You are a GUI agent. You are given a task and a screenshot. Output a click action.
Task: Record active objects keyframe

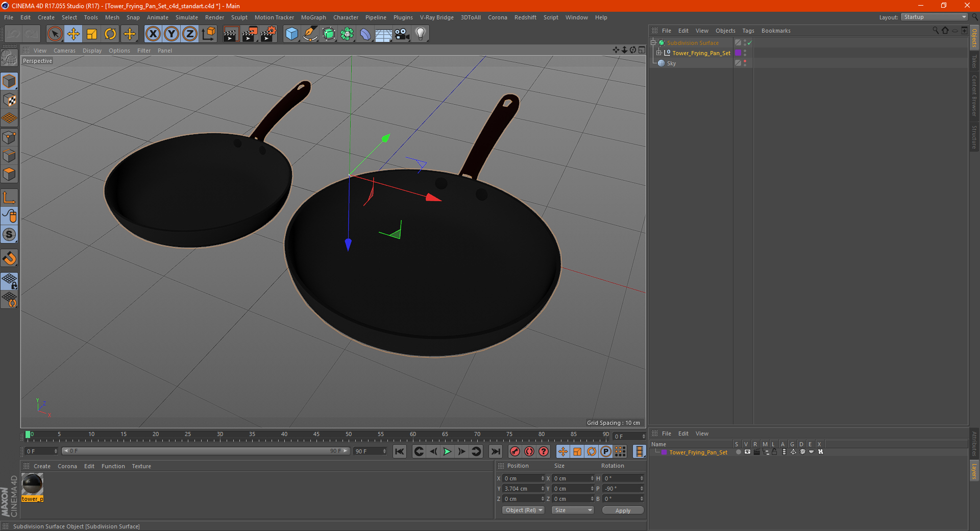[515, 451]
